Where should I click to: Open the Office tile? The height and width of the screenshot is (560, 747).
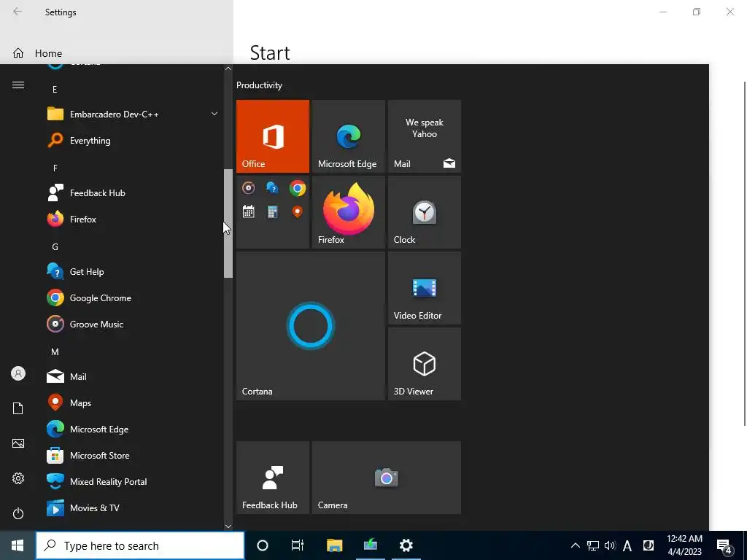pos(273,136)
